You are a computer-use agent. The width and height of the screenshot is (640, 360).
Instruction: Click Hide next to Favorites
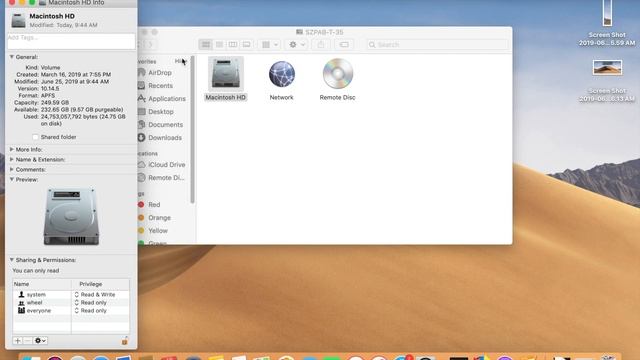click(x=180, y=61)
